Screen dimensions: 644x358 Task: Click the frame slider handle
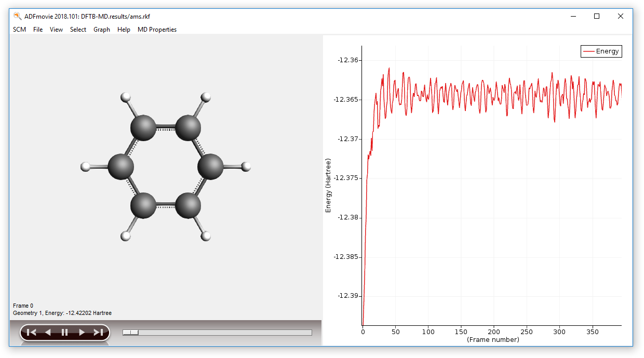[x=130, y=333]
